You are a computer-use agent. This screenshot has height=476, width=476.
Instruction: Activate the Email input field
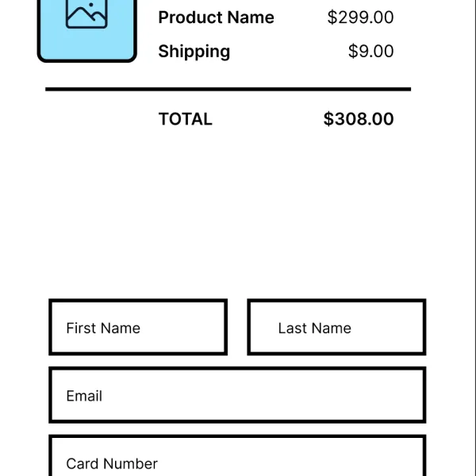click(237, 395)
